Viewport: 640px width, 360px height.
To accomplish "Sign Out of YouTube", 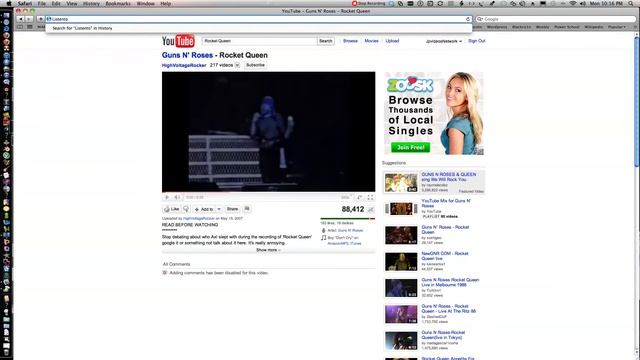I will [477, 41].
